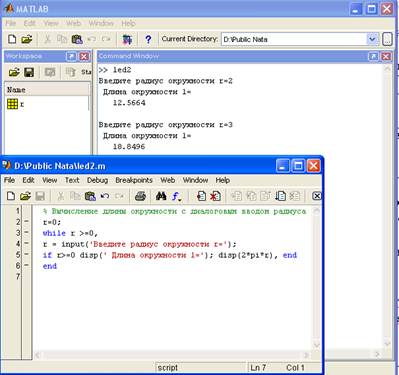
Task: Click Print icon in editor toolbar
Action: [140, 196]
